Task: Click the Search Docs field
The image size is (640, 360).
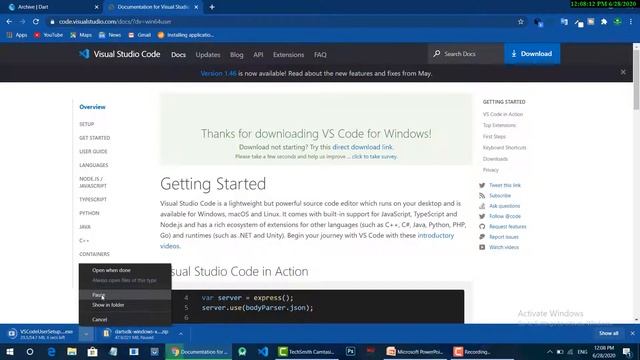Action: 466,54
